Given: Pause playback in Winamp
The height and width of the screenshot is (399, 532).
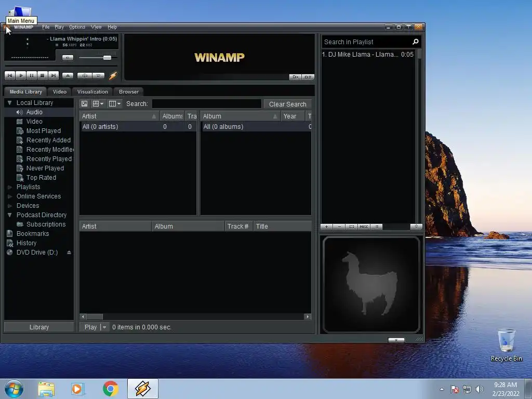Looking at the screenshot, I should click(x=31, y=76).
